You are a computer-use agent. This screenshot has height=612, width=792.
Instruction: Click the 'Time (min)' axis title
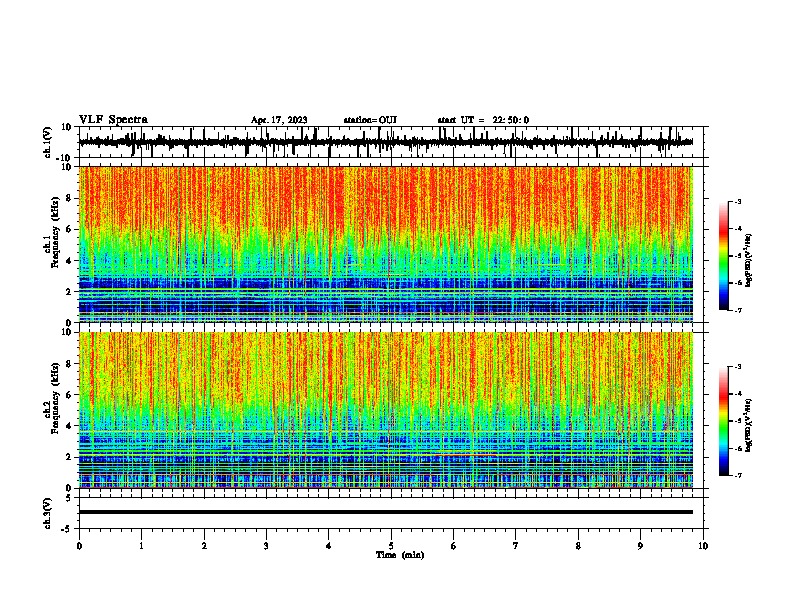tap(400, 555)
